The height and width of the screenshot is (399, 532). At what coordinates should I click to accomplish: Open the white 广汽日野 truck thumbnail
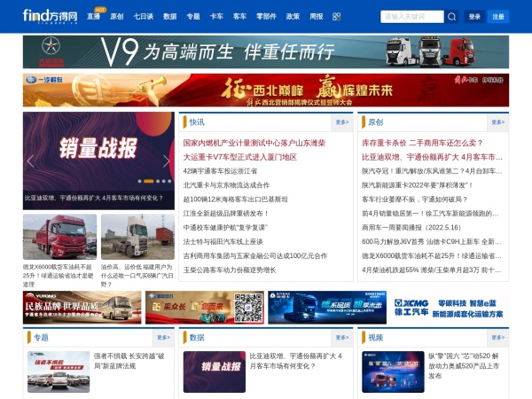pos(137,237)
